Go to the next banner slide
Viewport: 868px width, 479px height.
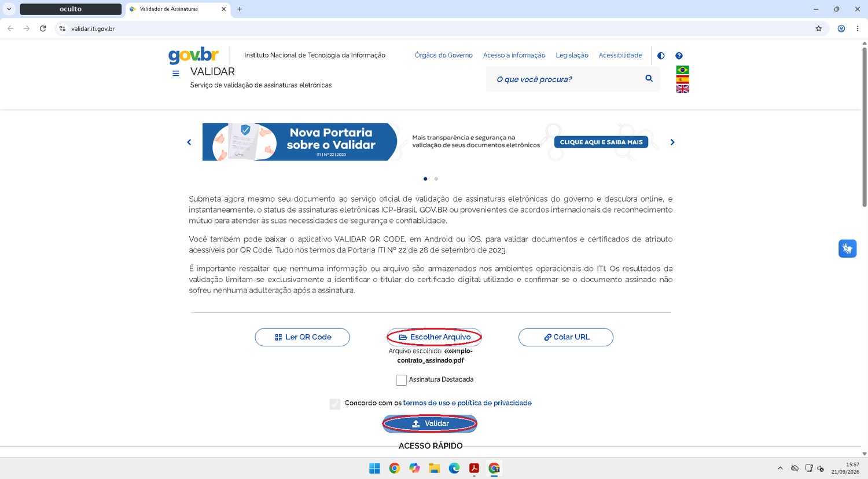[x=672, y=142]
